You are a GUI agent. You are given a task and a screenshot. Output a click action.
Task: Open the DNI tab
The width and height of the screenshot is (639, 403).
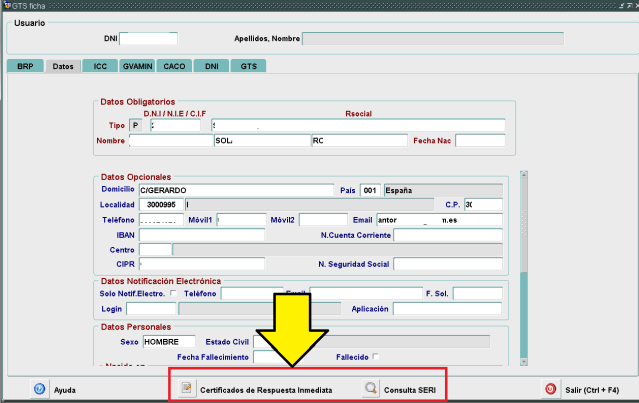coord(212,66)
